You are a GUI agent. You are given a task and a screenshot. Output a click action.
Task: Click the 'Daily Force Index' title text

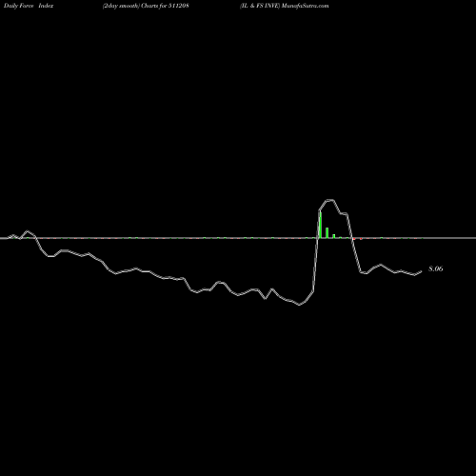click(29, 6)
